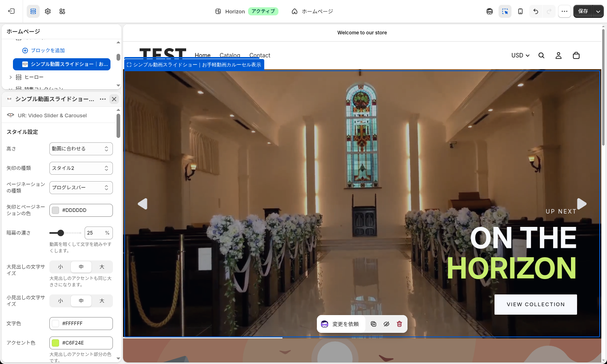Click the VIEW COLLECTION button
Viewport: 607px width, 364px height.
click(536, 305)
